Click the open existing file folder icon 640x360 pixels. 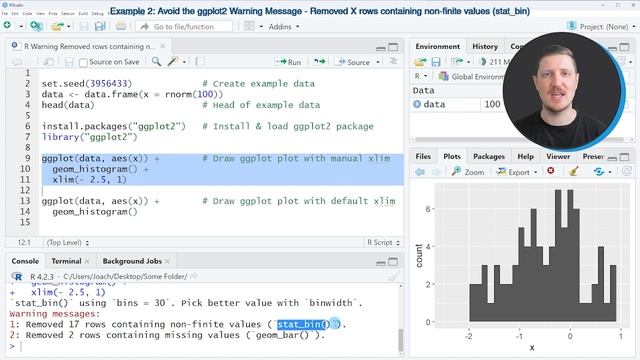(57, 27)
